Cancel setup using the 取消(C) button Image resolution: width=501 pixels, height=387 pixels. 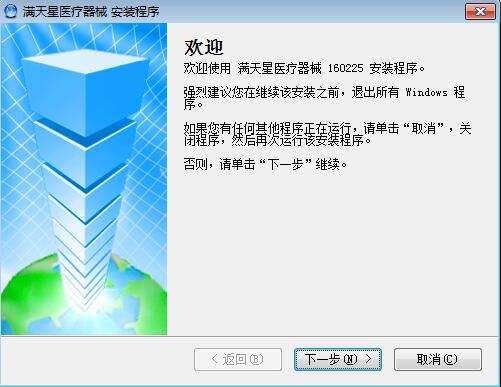click(x=438, y=359)
